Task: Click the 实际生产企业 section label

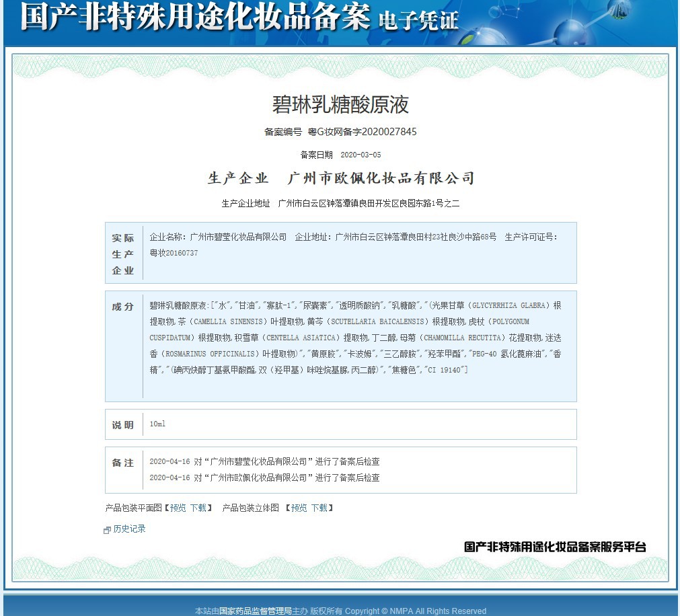Action: 123,254
